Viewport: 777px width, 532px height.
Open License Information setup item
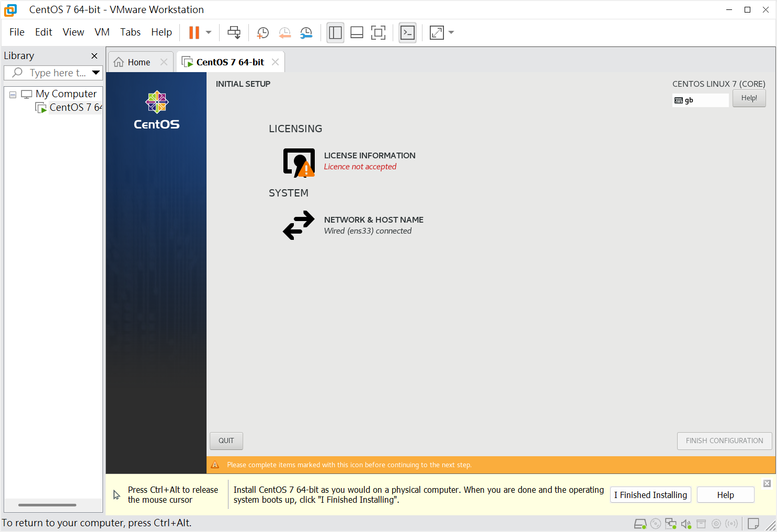click(x=369, y=156)
